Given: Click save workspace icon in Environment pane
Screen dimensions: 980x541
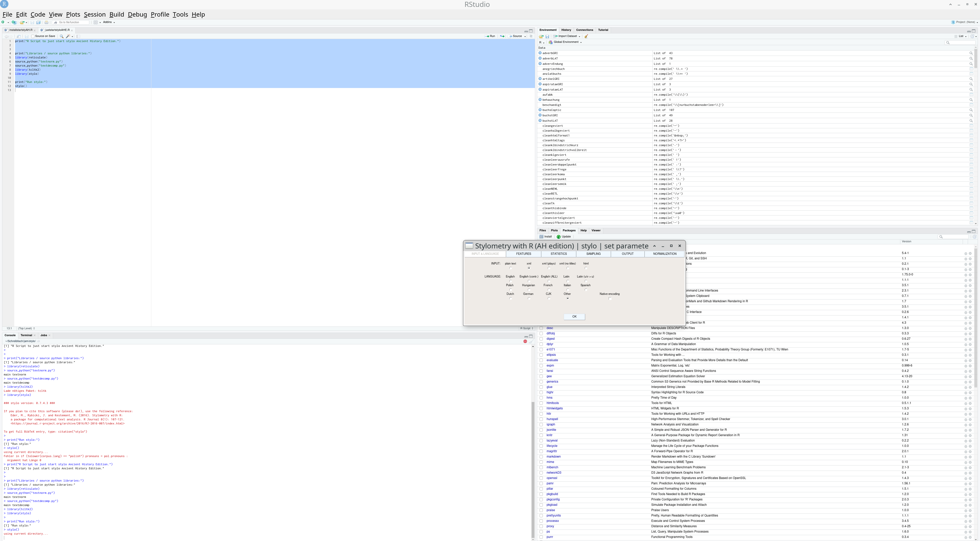Looking at the screenshot, I should 547,36.
